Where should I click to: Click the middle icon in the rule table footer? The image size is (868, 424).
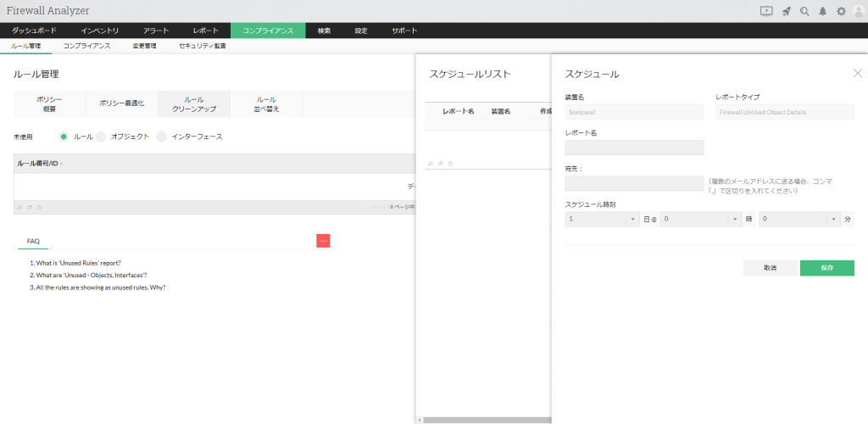tap(30, 208)
